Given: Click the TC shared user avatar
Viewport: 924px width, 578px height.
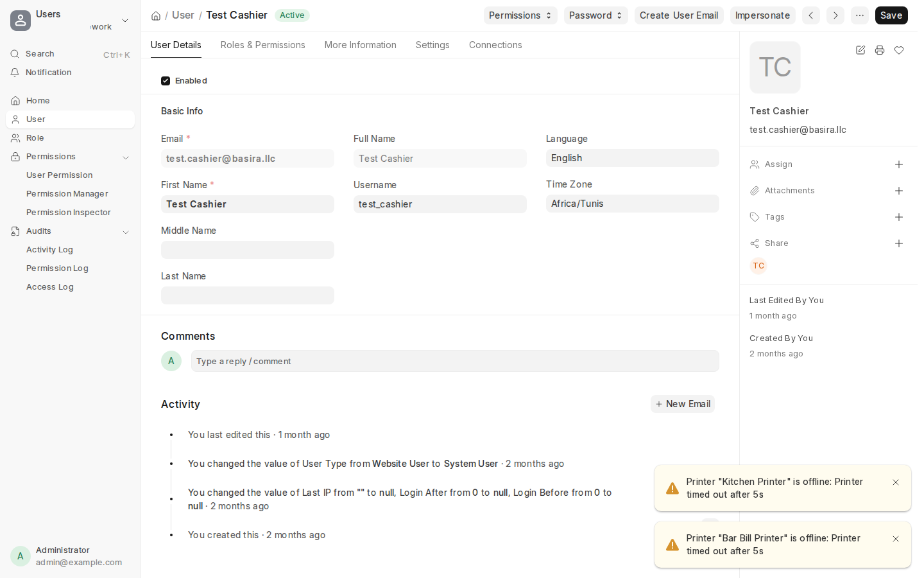Looking at the screenshot, I should point(758,266).
